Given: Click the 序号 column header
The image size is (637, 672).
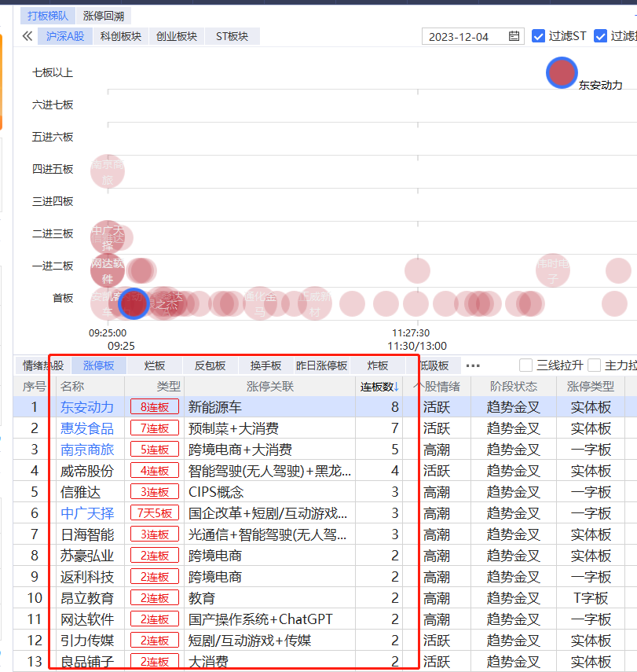Looking at the screenshot, I should [x=35, y=387].
